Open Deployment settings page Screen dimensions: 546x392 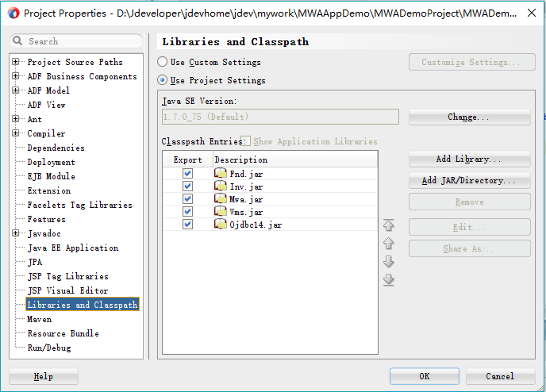pos(51,162)
